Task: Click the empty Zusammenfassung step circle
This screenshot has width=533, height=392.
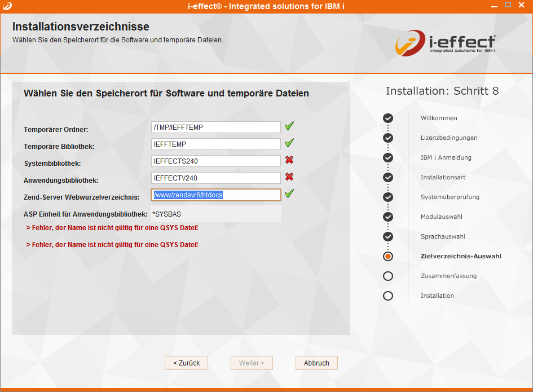Action: 388,276
